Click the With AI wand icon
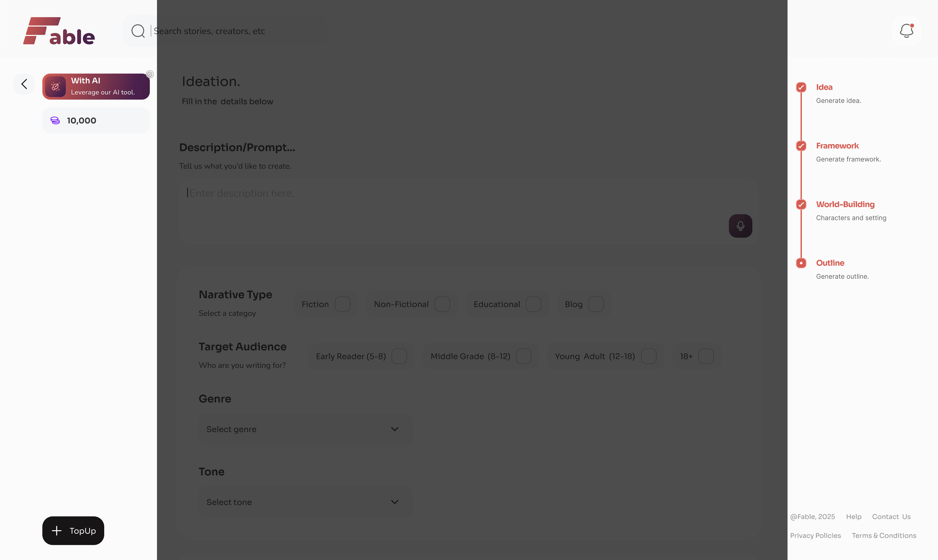Screen dimensions: 938x560 [56, 87]
